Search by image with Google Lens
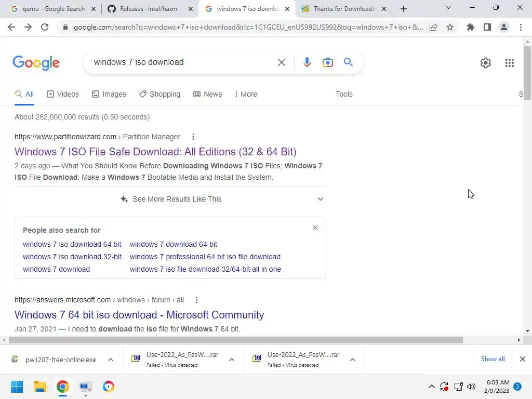Image resolution: width=532 pixels, height=399 pixels. pos(327,62)
